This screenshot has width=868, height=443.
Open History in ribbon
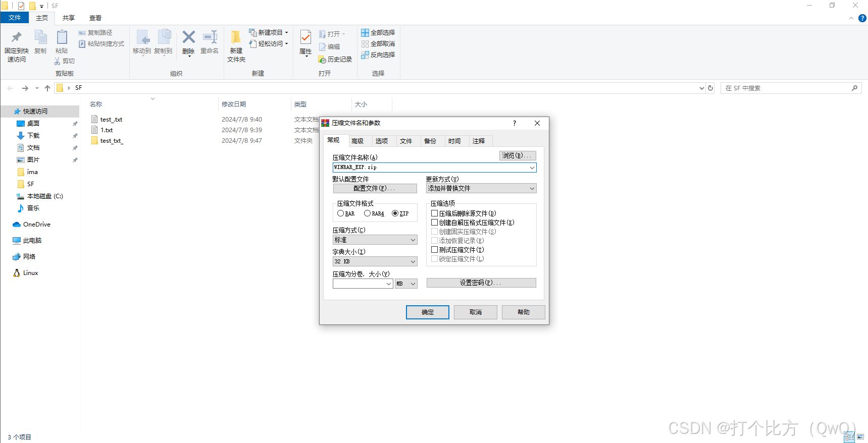[335, 60]
